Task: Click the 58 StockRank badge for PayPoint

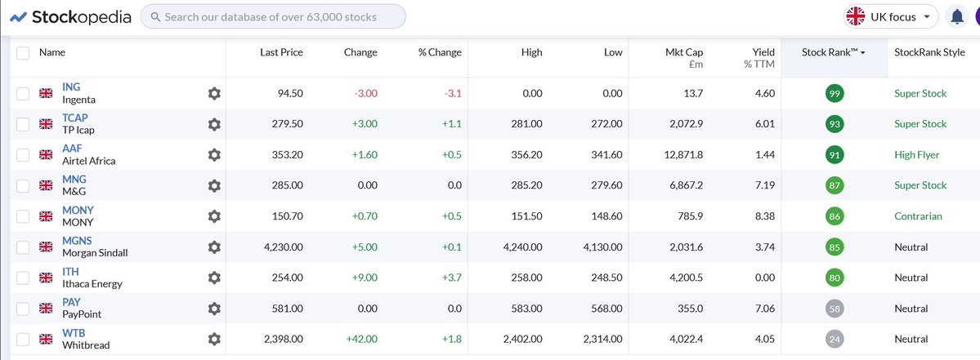Action: [x=835, y=309]
